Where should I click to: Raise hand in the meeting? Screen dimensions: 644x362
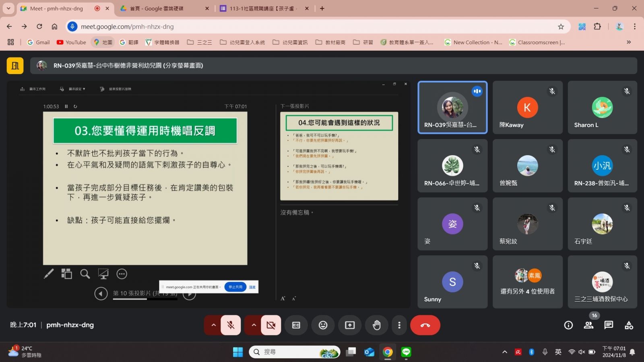(376, 325)
